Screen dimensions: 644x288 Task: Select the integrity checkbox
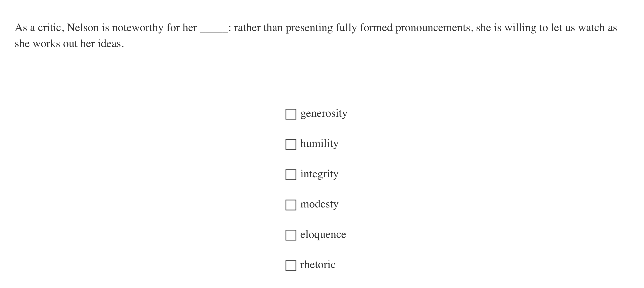pos(290,174)
